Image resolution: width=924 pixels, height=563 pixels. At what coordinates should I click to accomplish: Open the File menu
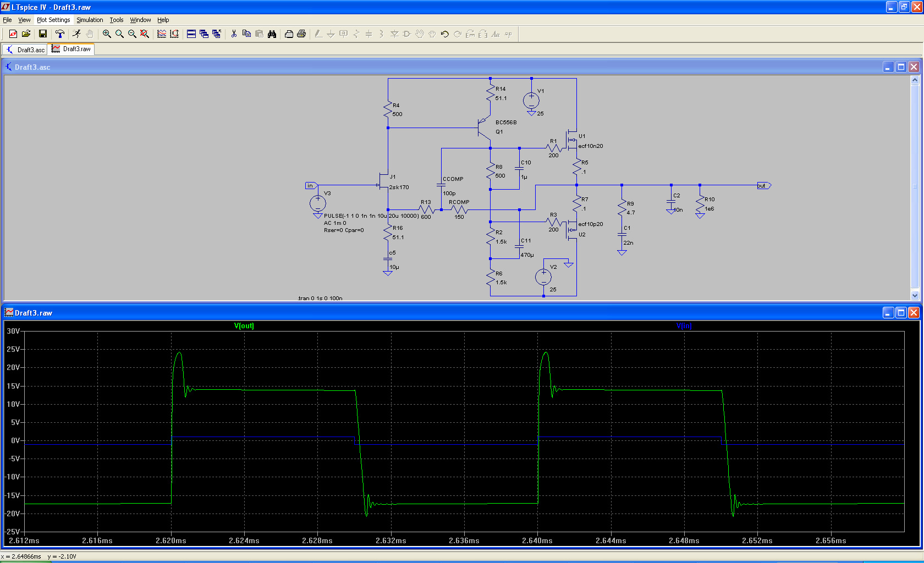[x=7, y=20]
